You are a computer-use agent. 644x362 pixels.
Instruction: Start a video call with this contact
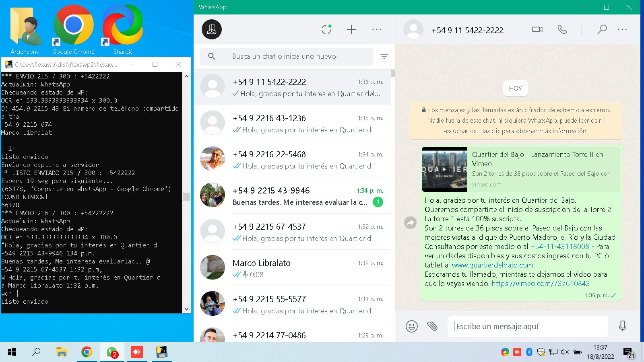point(537,29)
